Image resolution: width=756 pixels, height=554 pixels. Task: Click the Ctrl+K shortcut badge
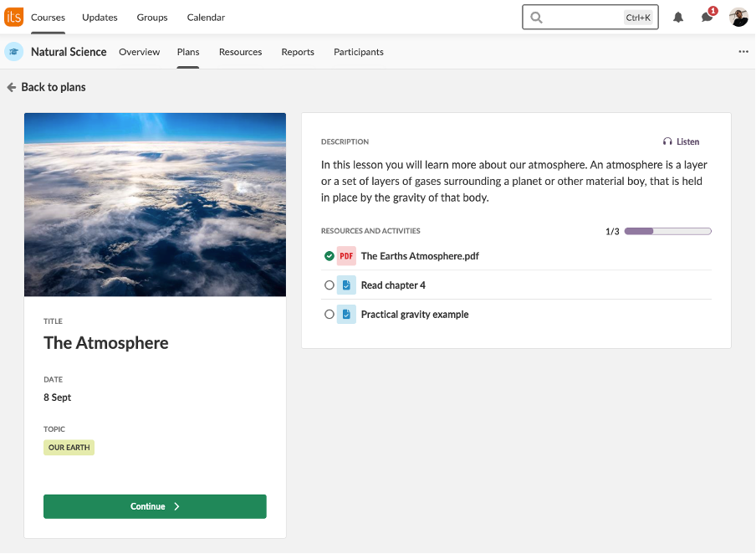coord(638,18)
